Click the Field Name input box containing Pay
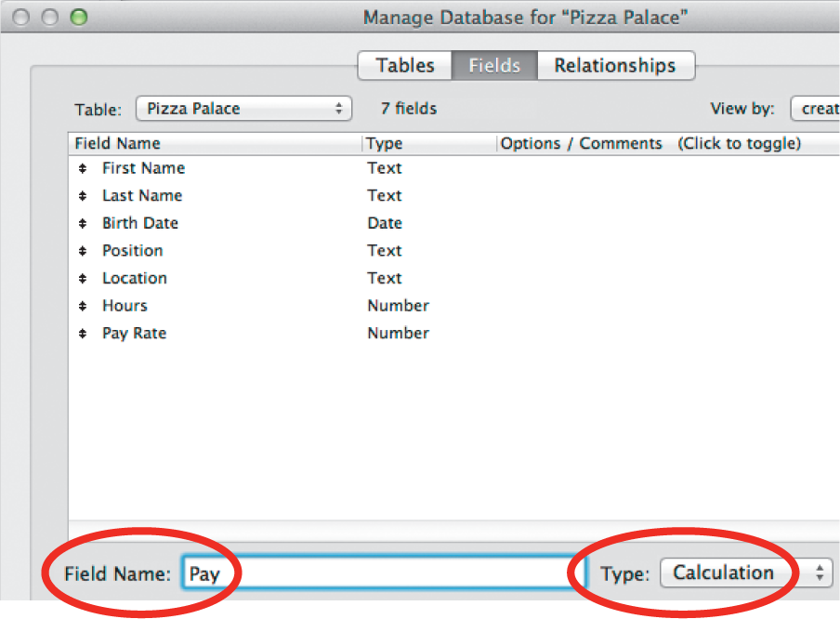This screenshot has height=619, width=840. [383, 573]
